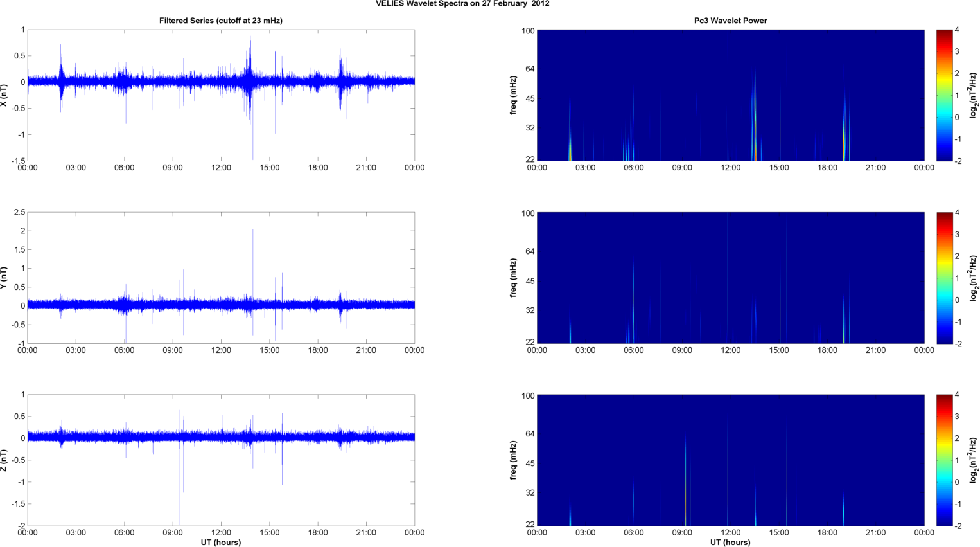Click 'freq (mHz)' label of bottom wavelet panel
The height and width of the screenshot is (547, 980).
(x=514, y=460)
